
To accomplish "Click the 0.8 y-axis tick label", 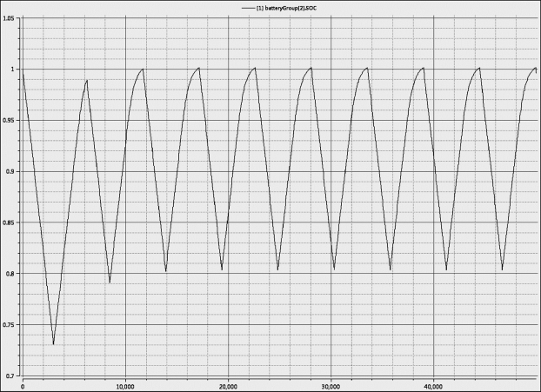I will coord(10,274).
